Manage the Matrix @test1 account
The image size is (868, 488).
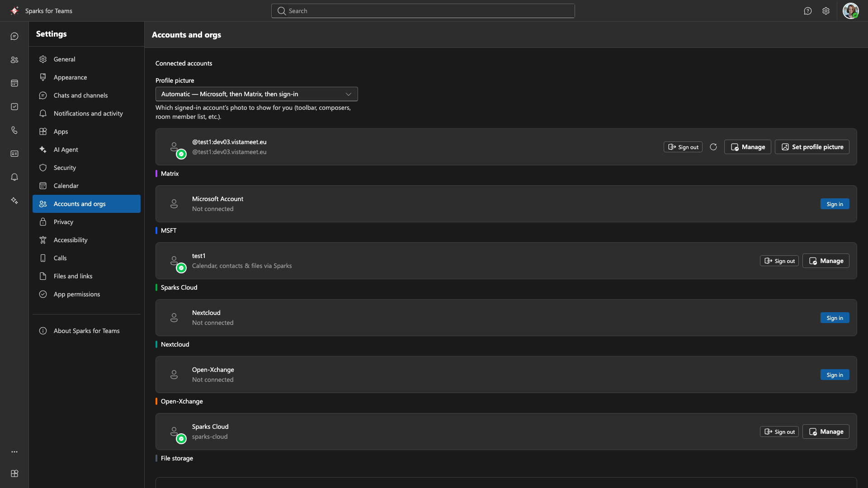tap(747, 147)
